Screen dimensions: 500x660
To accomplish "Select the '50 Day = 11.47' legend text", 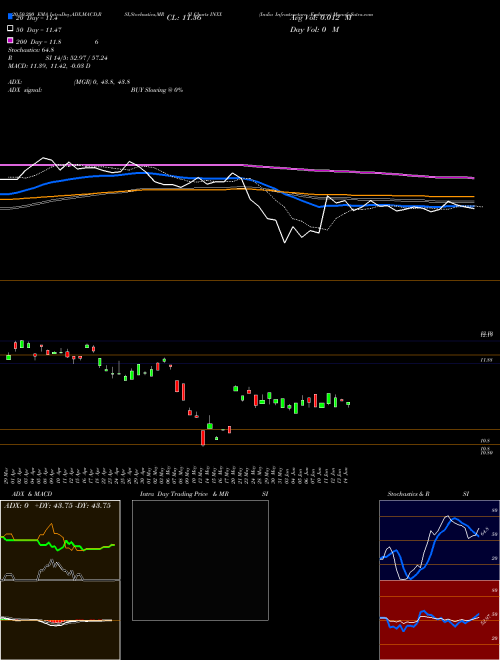I will click(x=38, y=30).
